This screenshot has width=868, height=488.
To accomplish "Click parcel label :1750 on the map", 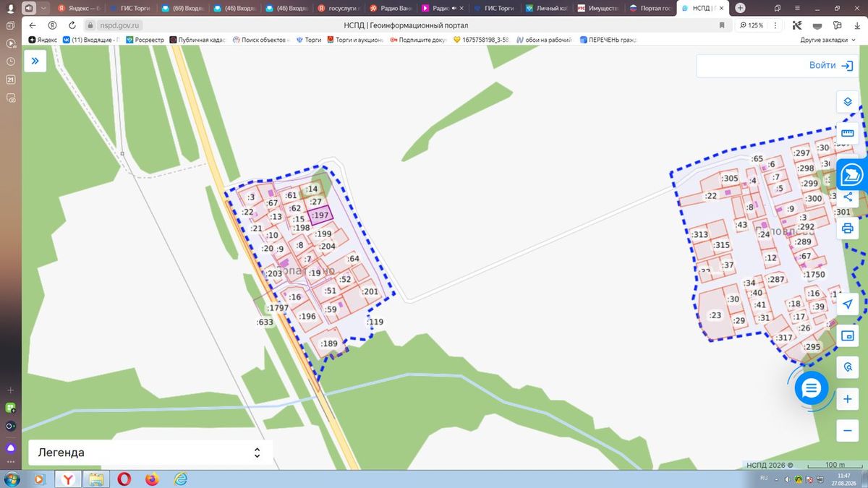I will pyautogui.click(x=814, y=275).
